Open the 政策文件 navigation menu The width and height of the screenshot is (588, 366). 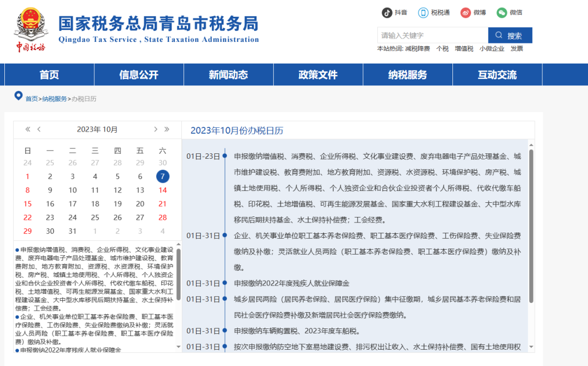click(x=318, y=75)
